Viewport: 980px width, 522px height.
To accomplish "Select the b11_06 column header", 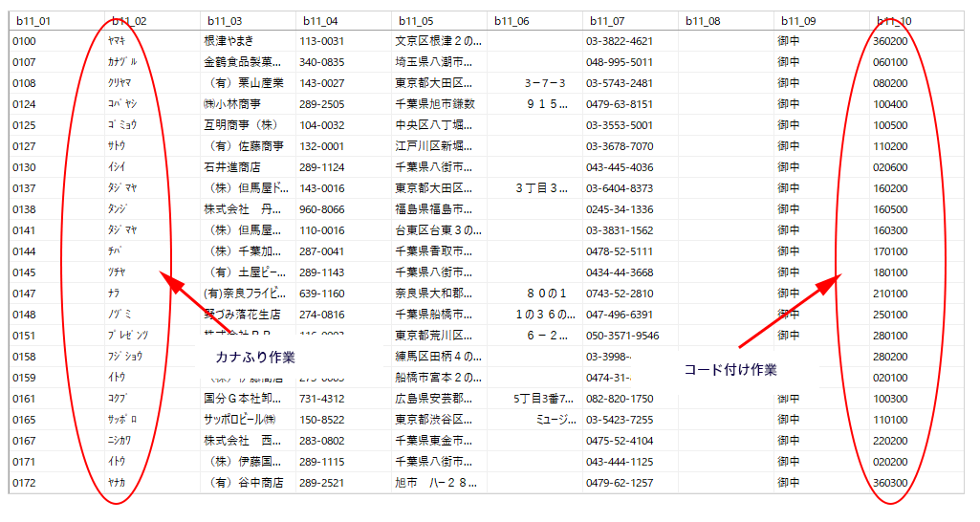I will (512, 20).
